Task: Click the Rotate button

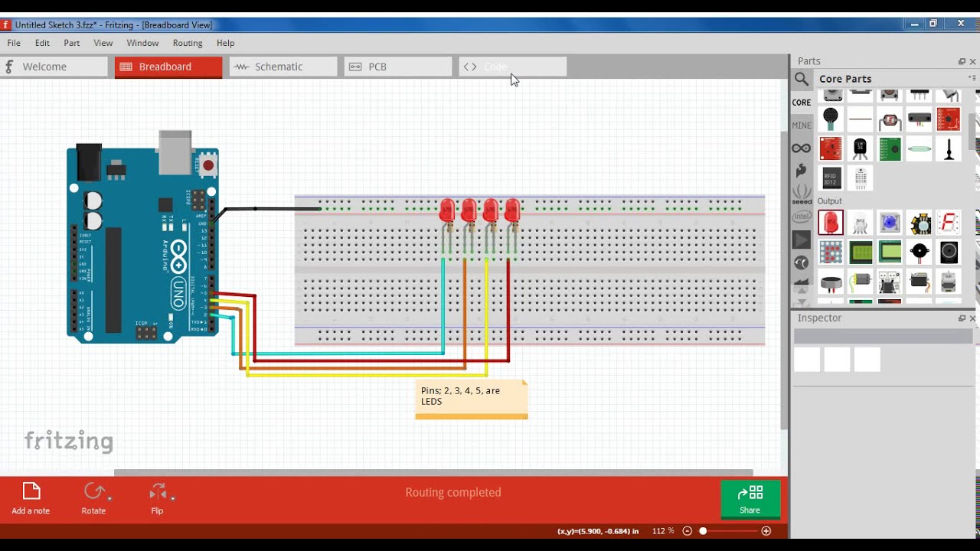Action: 93,499
